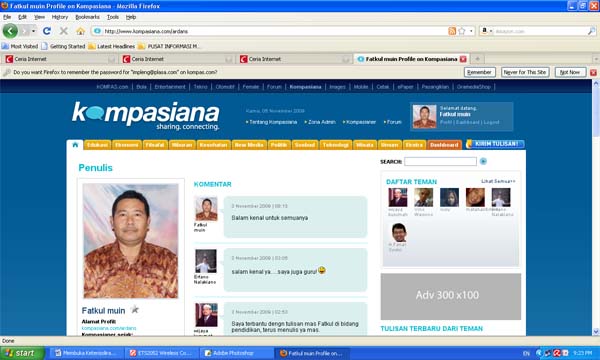
Task: Open the History menu
Action: click(60, 17)
